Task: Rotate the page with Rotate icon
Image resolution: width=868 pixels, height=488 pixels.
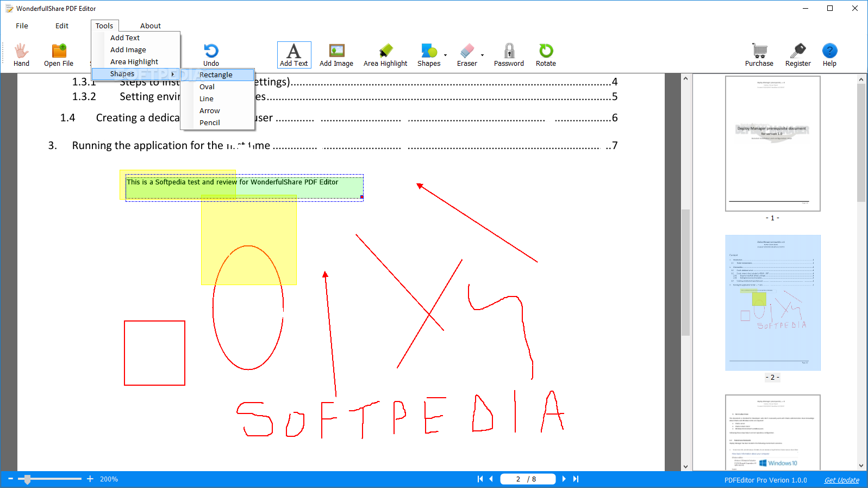Action: pyautogui.click(x=546, y=55)
